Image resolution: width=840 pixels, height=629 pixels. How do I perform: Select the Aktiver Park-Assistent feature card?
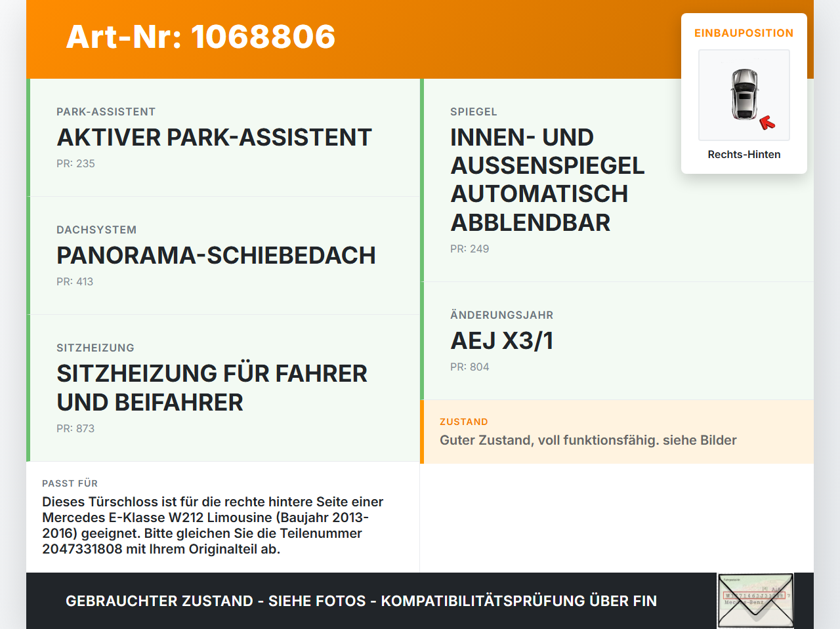[223, 138]
